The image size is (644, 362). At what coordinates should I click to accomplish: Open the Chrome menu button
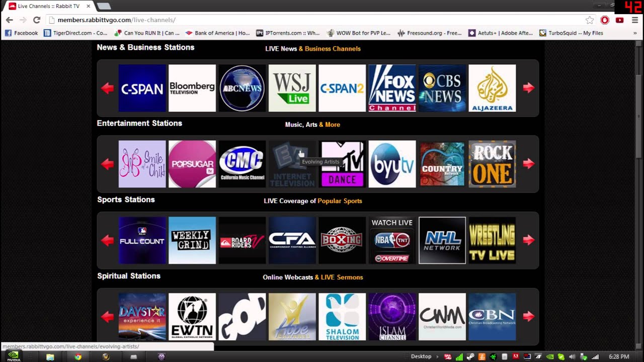pyautogui.click(x=635, y=20)
